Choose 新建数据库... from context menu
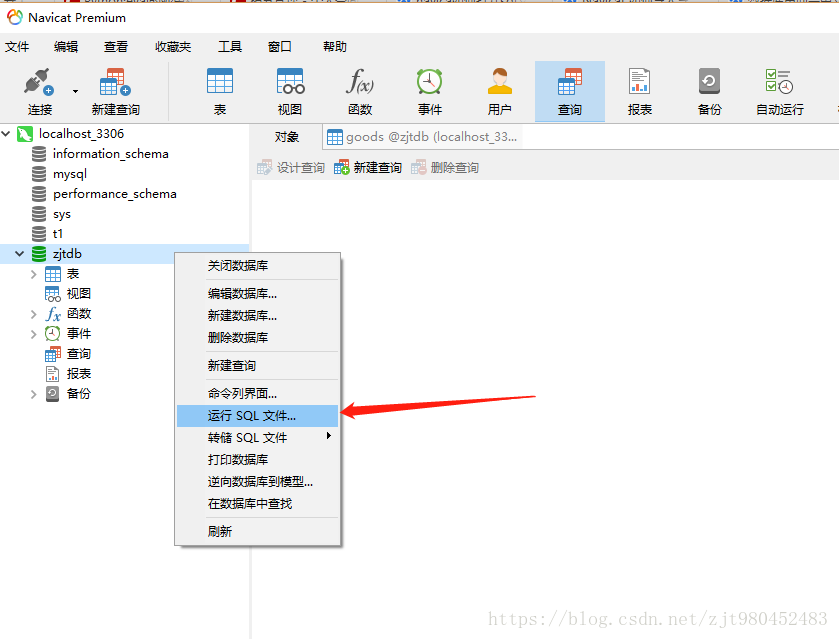The image size is (839, 639). point(257,316)
